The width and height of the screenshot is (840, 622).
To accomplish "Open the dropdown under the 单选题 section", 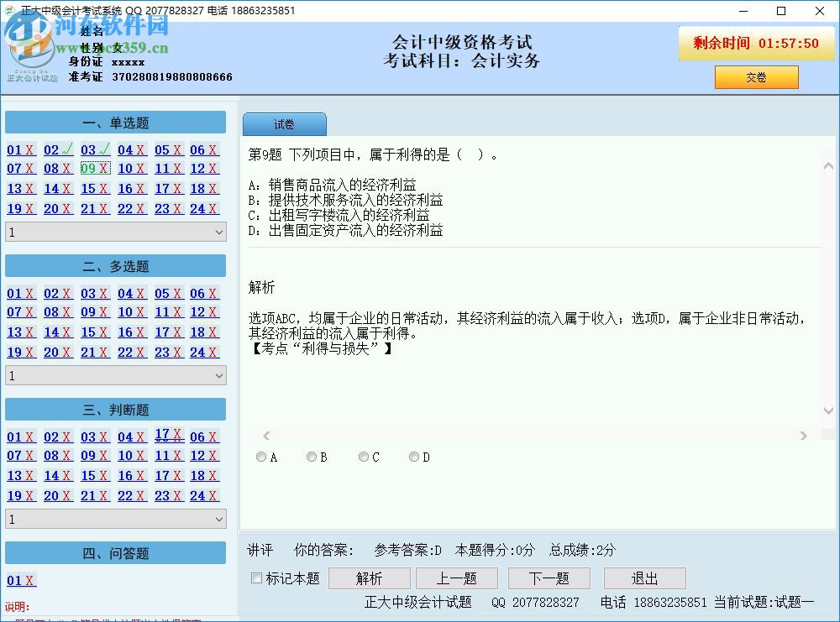I will tap(115, 232).
